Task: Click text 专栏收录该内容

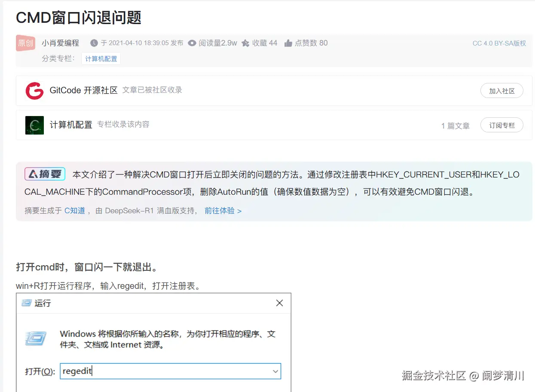Action: click(x=123, y=125)
